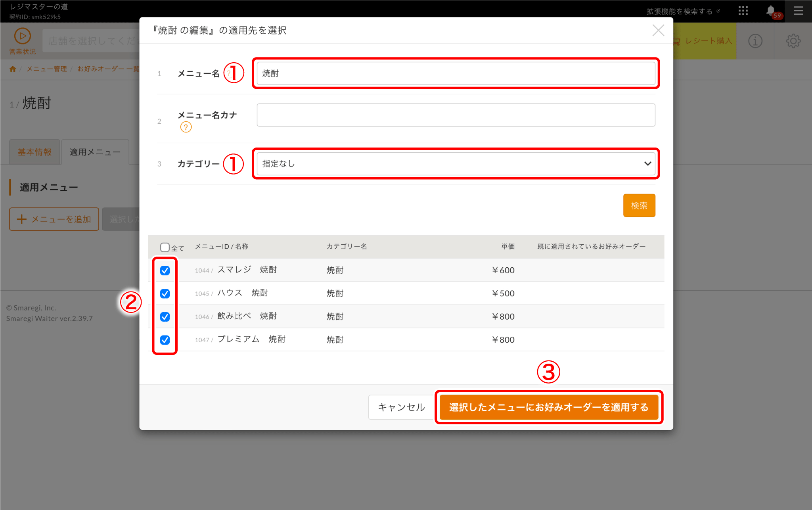Open the apps grid icon

(x=743, y=11)
